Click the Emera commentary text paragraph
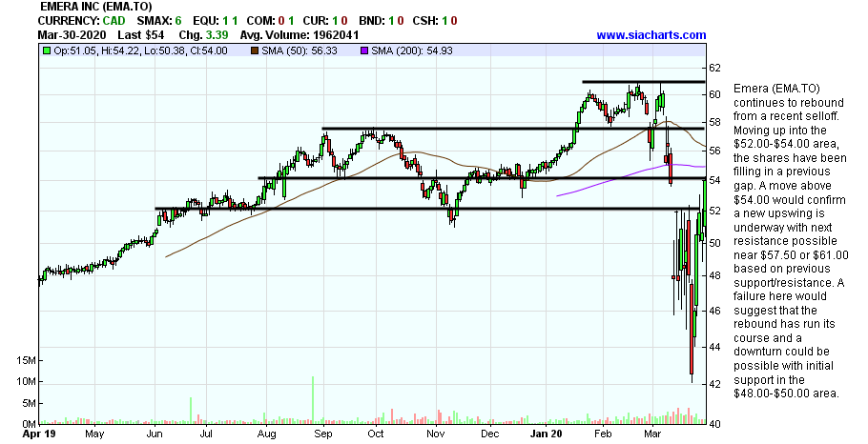 pos(788,240)
